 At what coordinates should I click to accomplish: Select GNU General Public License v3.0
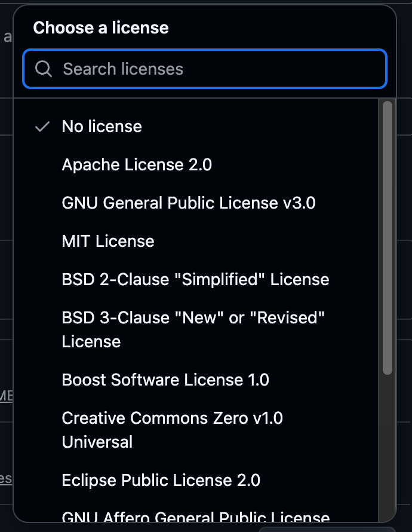(196, 203)
